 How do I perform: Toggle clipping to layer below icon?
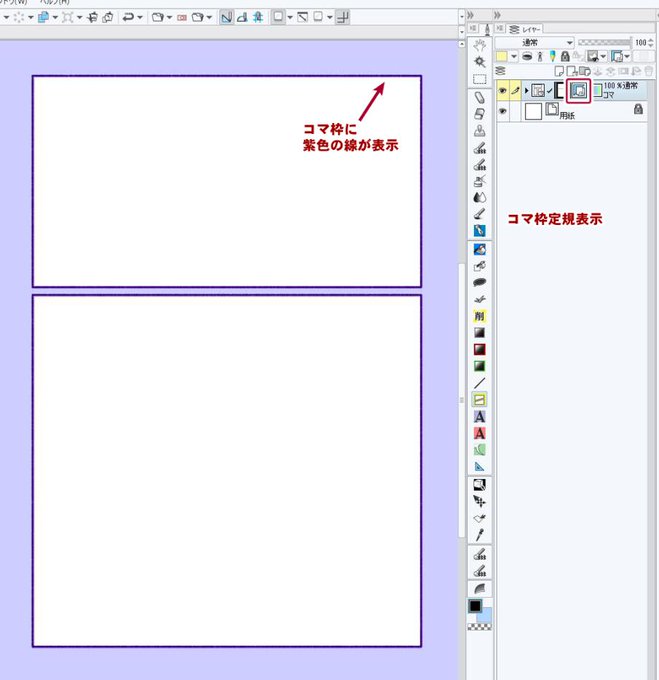(527, 56)
